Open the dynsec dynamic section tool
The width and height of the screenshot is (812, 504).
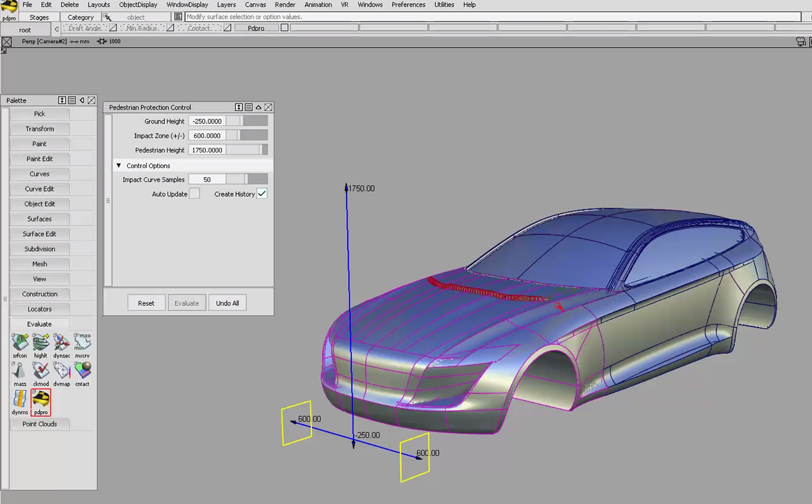61,343
